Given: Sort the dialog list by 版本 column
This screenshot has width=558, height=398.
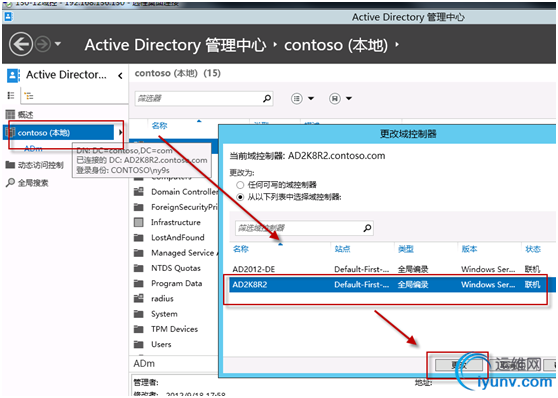Looking at the screenshot, I should tap(469, 249).
